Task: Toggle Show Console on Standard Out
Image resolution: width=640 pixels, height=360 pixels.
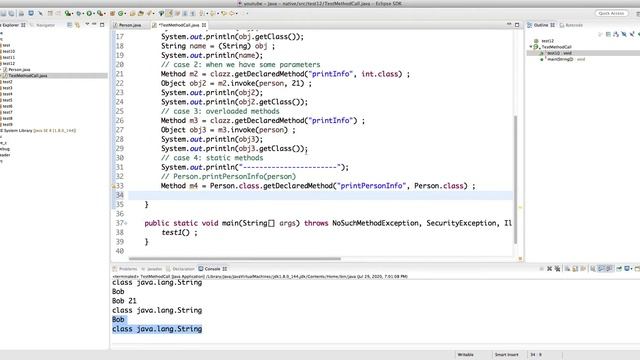Action: [600, 269]
